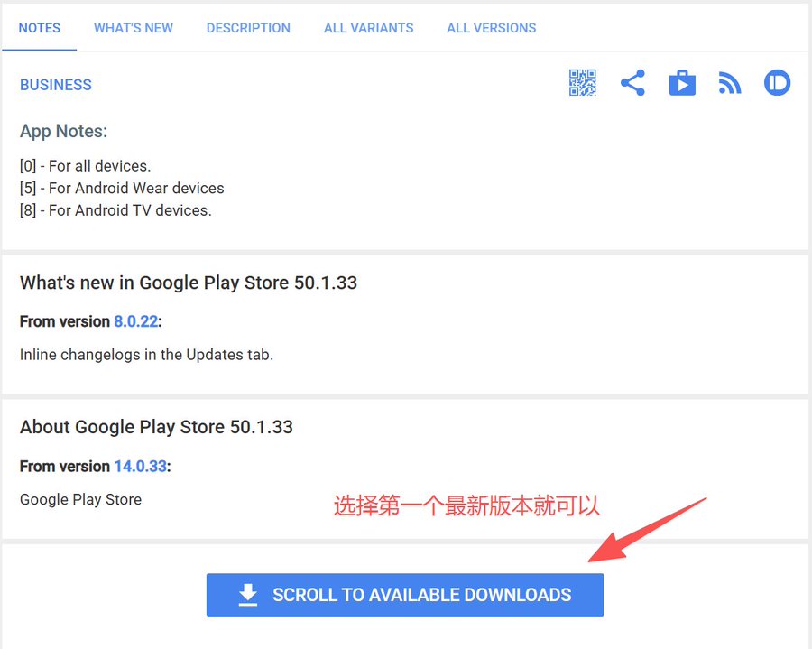Image resolution: width=812 pixels, height=649 pixels.
Task: Click the Pushbullet icon
Action: click(777, 84)
